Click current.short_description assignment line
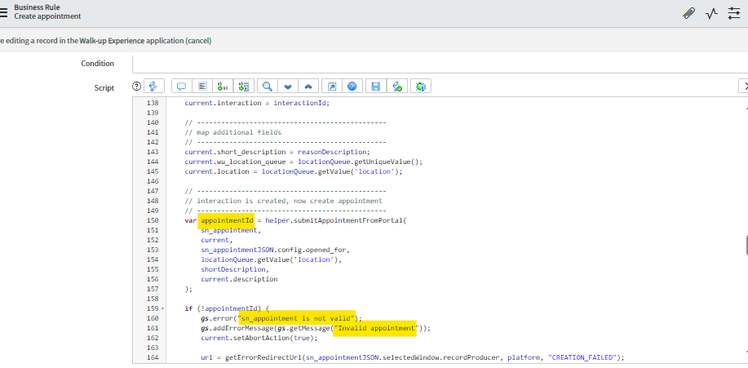 277,152
